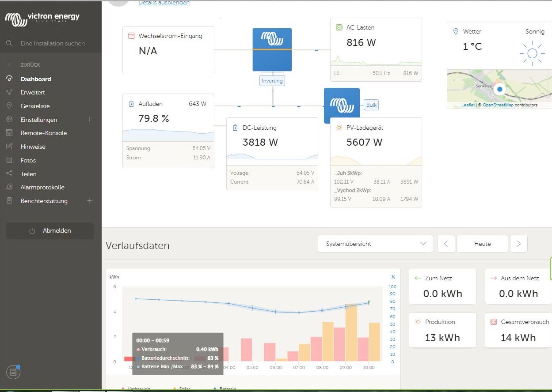This screenshot has height=392, width=552.
Task: Expand the Berichterstattung submenu plus
Action: pos(90,201)
